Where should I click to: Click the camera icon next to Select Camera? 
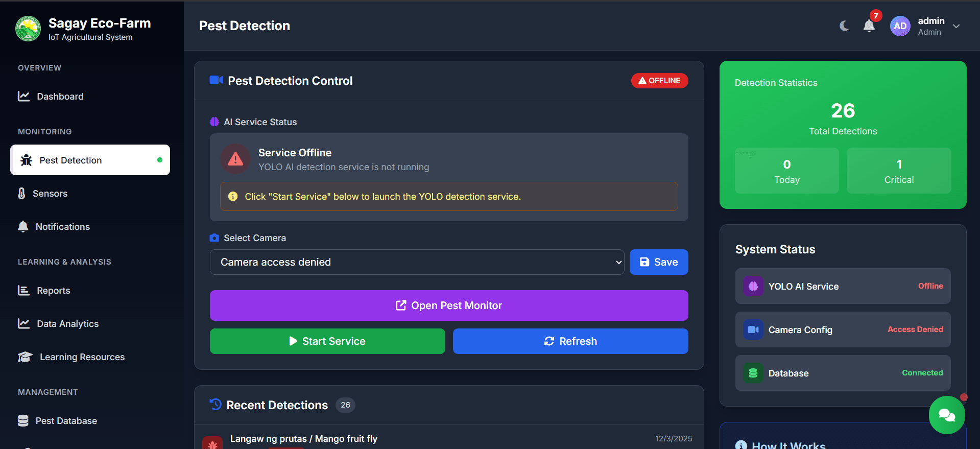[x=214, y=238]
